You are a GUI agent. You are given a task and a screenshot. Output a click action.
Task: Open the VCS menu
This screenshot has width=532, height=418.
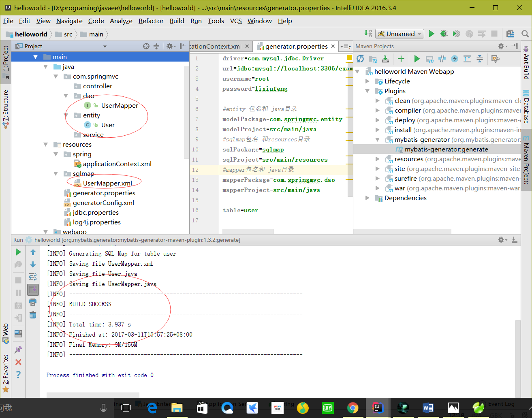tap(236, 21)
